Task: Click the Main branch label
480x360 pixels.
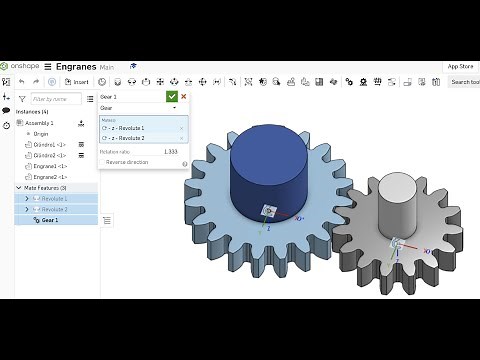Action: point(107,67)
